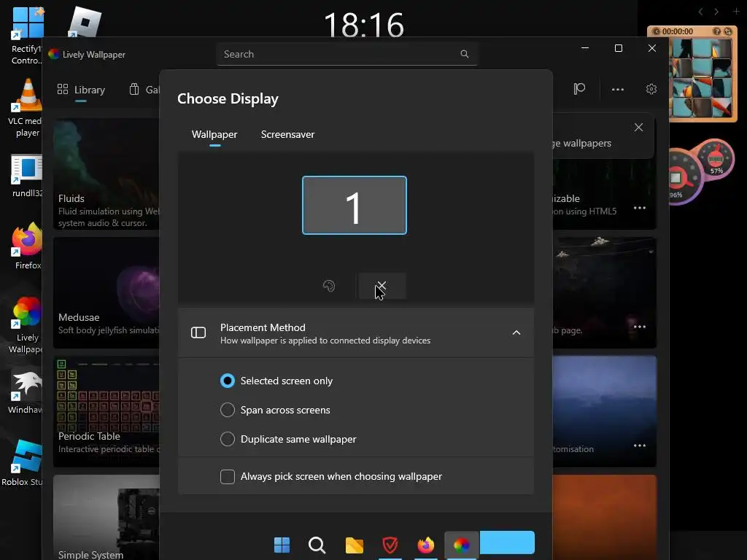Open Firefox from the taskbar

tap(426, 545)
